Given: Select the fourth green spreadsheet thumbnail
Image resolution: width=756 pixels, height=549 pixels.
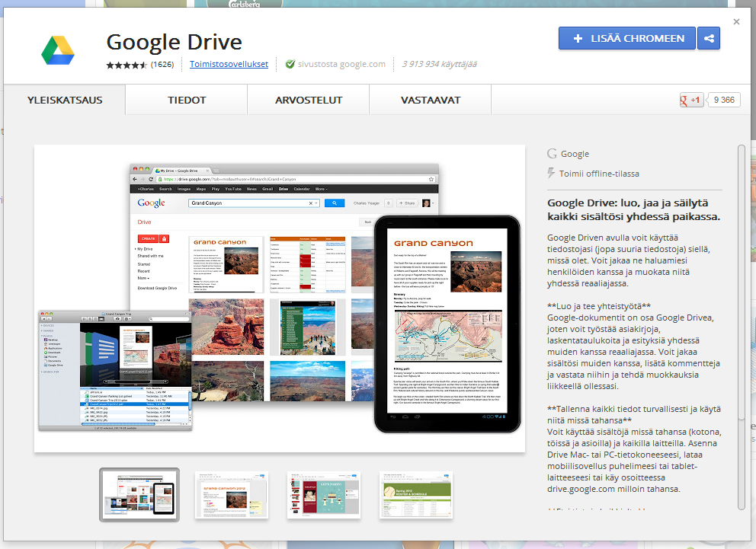Looking at the screenshot, I should pyautogui.click(x=415, y=494).
